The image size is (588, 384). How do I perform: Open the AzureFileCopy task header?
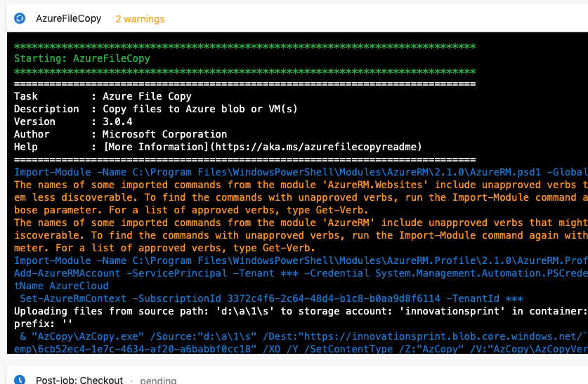[69, 18]
